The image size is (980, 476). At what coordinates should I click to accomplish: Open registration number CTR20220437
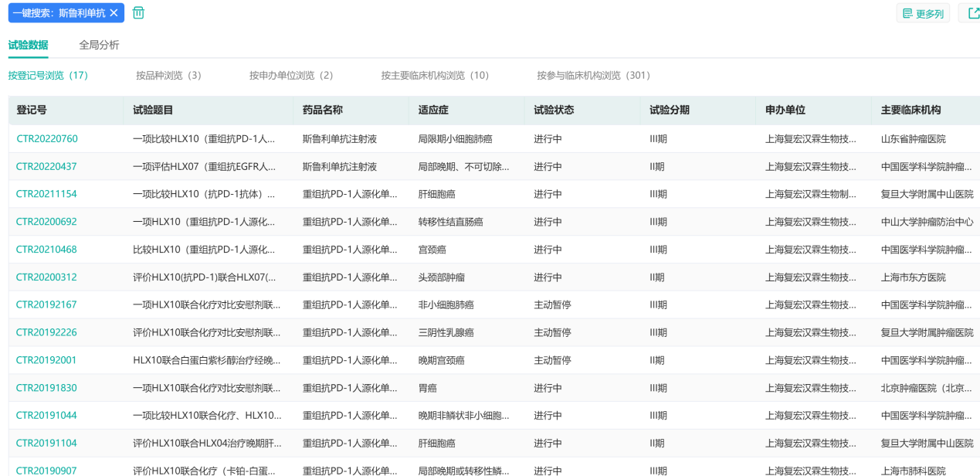(46, 167)
